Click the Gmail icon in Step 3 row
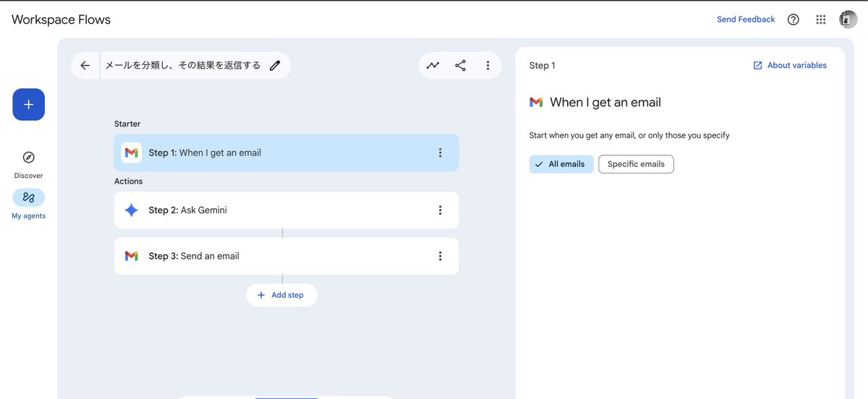Viewport: 868px width, 399px height. tap(131, 256)
